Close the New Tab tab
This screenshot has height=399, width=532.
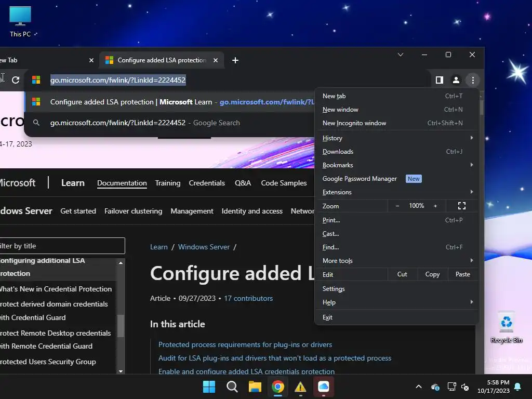[x=91, y=60]
